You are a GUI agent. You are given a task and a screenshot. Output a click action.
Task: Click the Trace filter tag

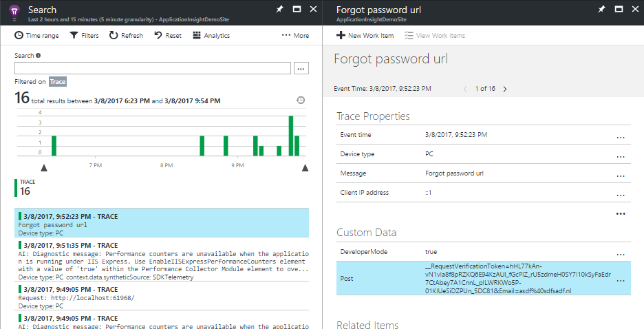pyautogui.click(x=58, y=82)
